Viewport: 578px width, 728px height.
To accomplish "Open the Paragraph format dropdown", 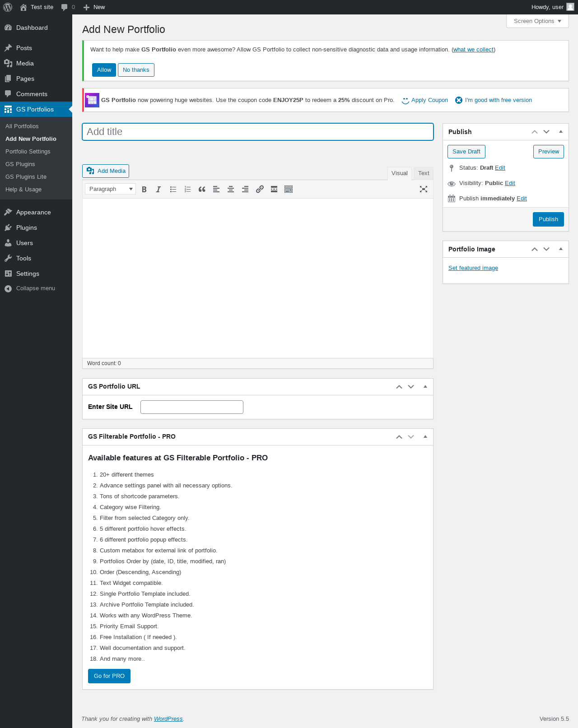I will [x=110, y=189].
